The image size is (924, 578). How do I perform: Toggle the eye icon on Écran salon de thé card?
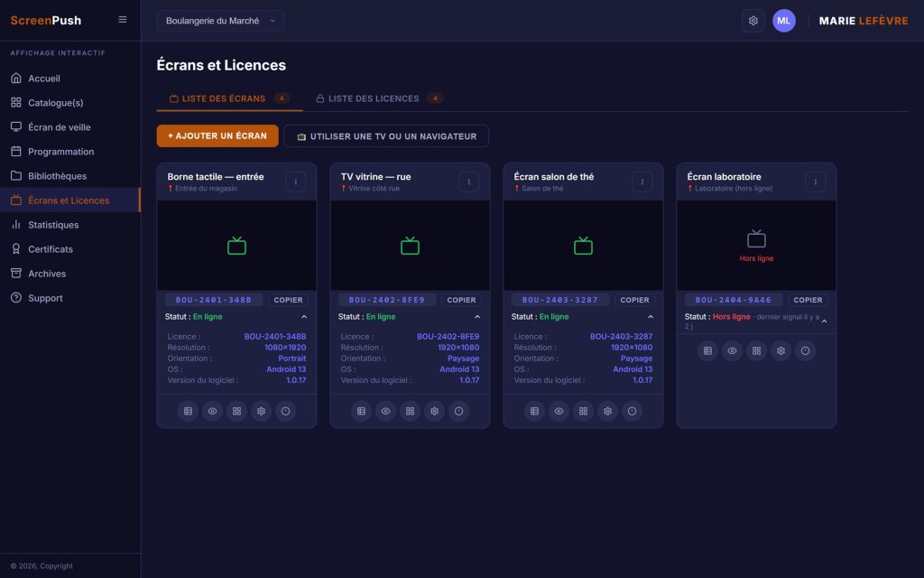(559, 411)
